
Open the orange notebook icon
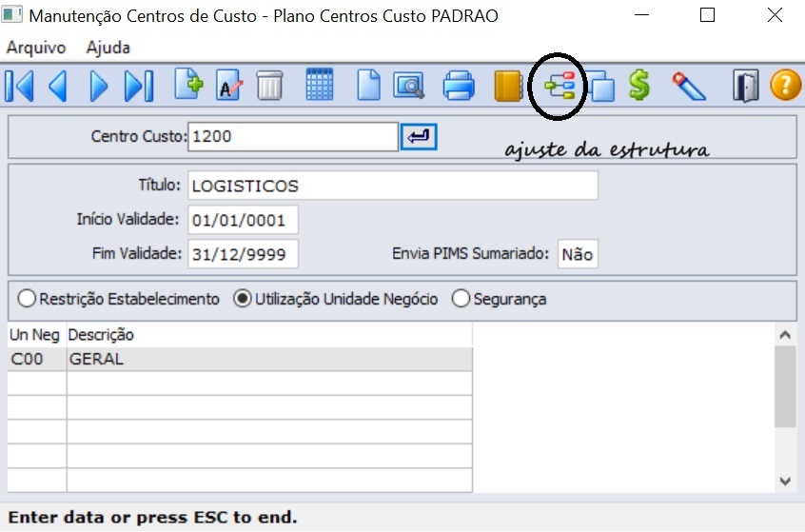click(x=508, y=86)
